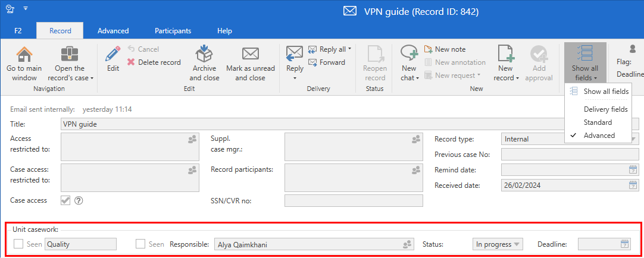Click the Go to main window icon
This screenshot has height=258, width=644.
point(24,55)
